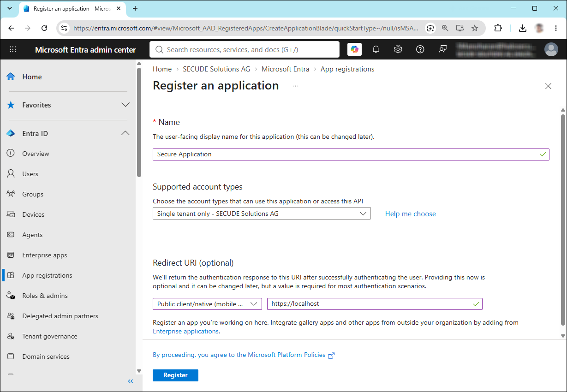
Task: Open the tab search dropdown arrow
Action: pos(9,8)
